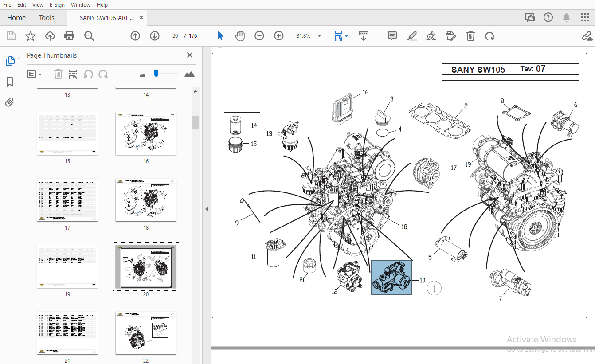Zoom in with the plus icon

[279, 36]
